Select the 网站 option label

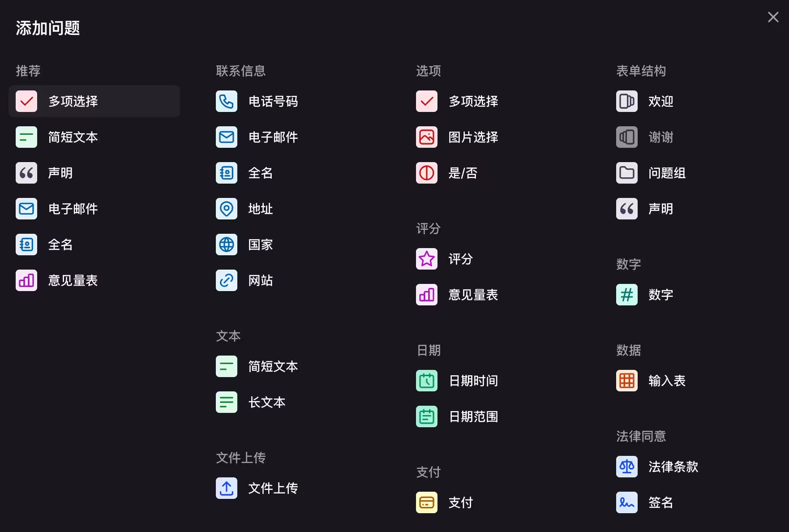[261, 281]
